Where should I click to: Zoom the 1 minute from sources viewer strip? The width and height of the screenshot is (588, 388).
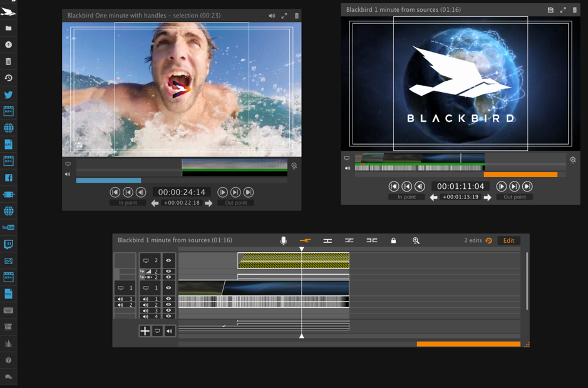coord(573,160)
